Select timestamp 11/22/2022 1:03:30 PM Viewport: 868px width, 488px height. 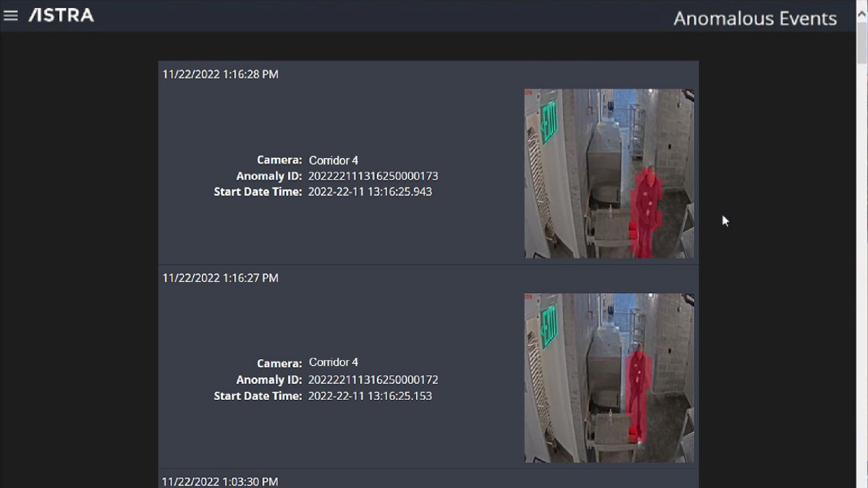[220, 482]
